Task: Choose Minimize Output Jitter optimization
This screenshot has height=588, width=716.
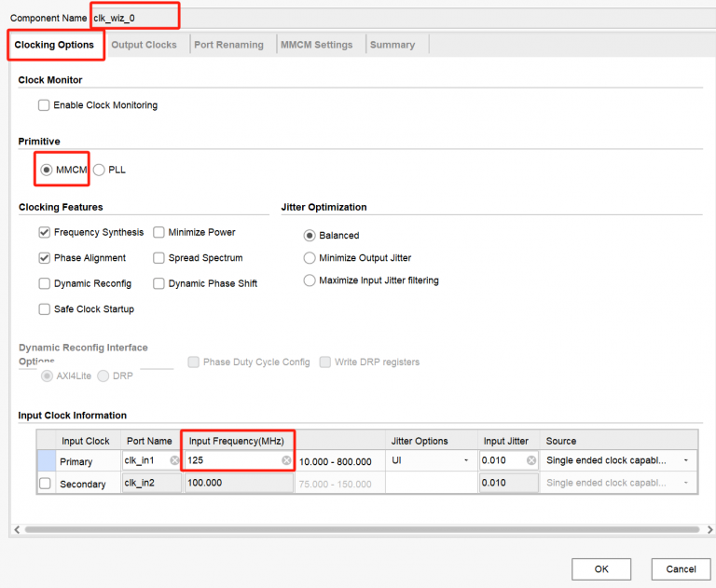Action: pyautogui.click(x=310, y=258)
